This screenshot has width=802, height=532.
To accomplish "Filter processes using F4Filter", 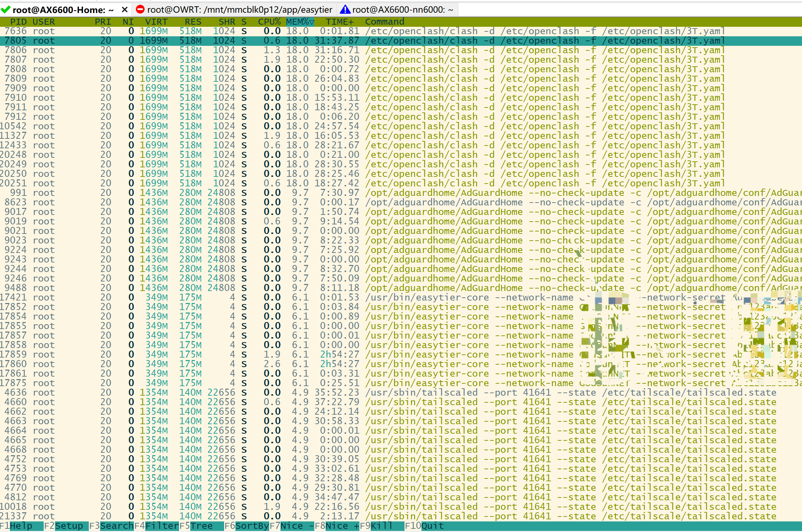I will (157, 526).
